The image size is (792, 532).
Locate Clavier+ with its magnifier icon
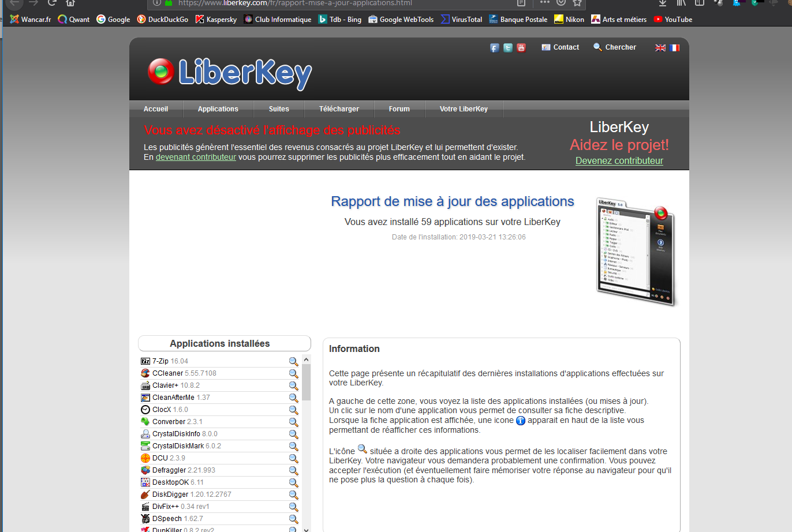(x=293, y=385)
